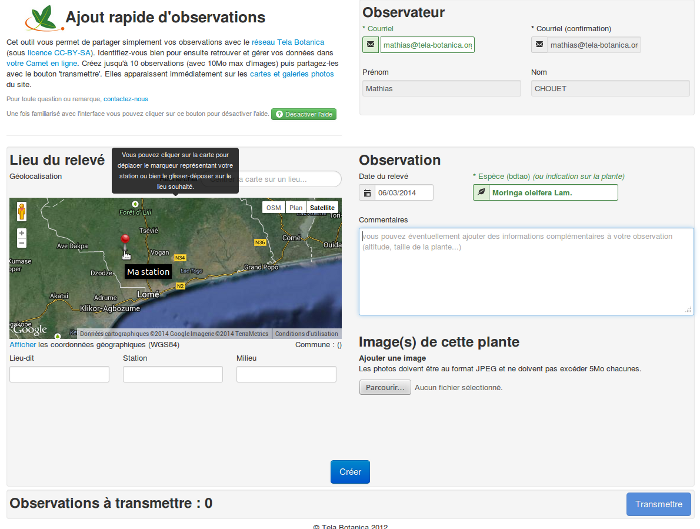
Task: Click the Commune : () text
Action: click(x=318, y=345)
